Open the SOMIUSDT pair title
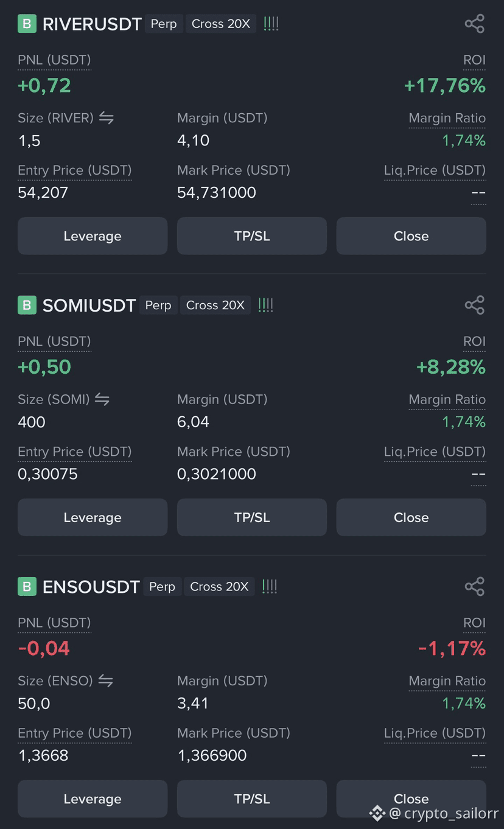The height and width of the screenshot is (829, 504). point(89,305)
